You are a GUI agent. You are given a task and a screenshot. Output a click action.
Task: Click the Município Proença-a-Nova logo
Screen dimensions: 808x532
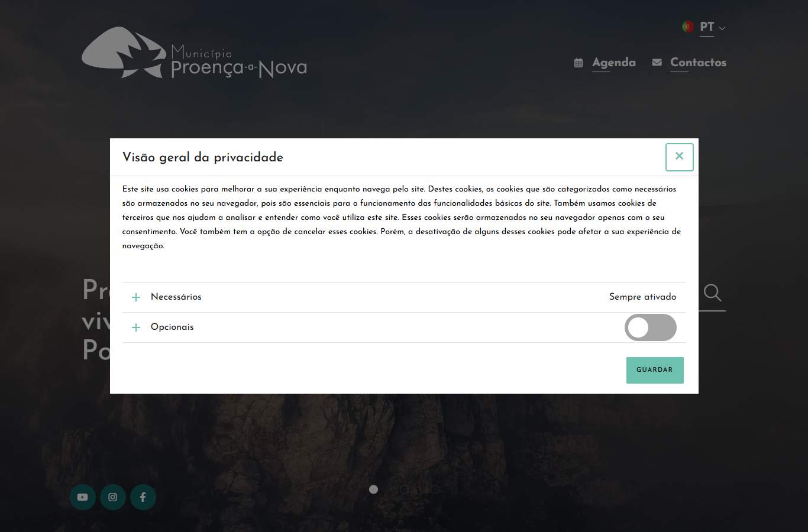click(x=194, y=53)
